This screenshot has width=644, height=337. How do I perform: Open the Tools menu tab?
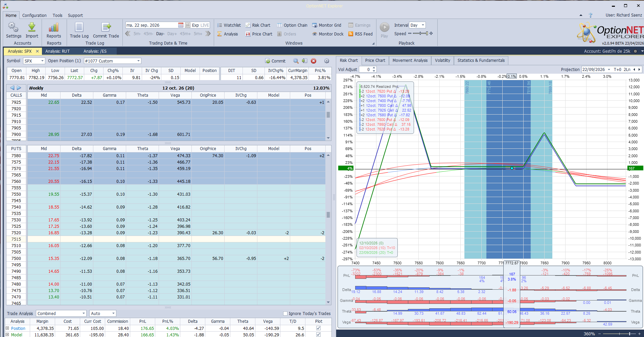click(x=57, y=15)
